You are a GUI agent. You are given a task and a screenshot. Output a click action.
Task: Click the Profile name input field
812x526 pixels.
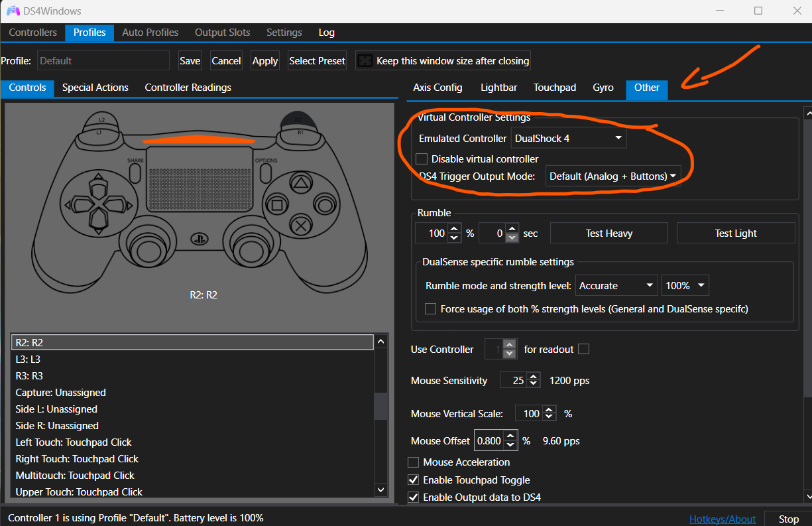103,61
